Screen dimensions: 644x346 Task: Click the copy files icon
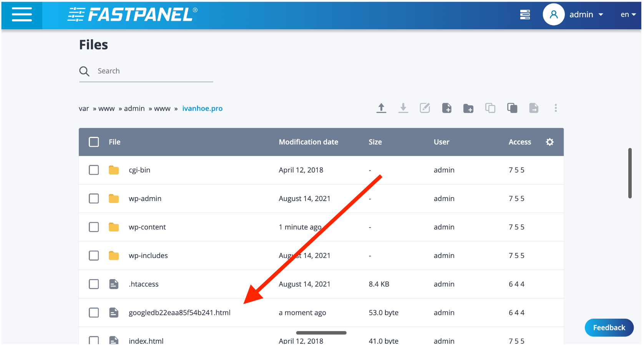pos(490,108)
